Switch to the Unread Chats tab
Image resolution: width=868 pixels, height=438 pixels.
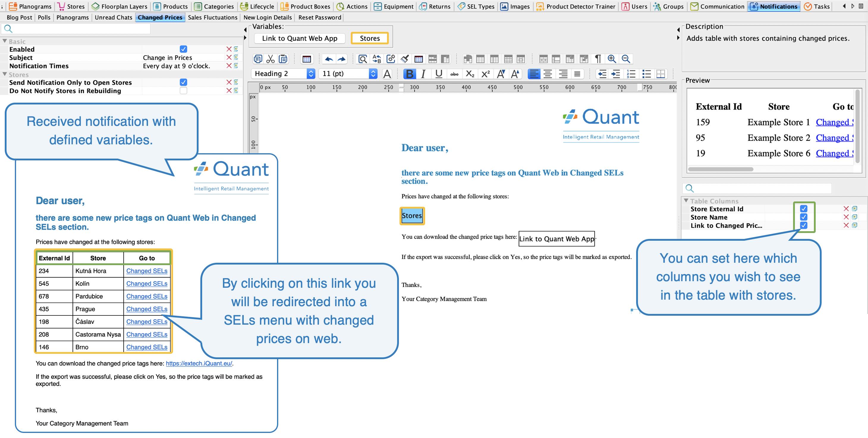pyautogui.click(x=114, y=18)
